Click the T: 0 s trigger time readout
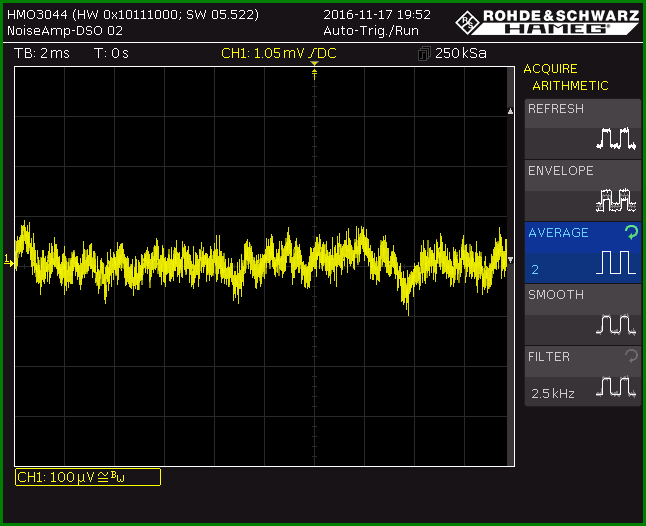Image resolution: width=646 pixels, height=526 pixels. point(111,53)
